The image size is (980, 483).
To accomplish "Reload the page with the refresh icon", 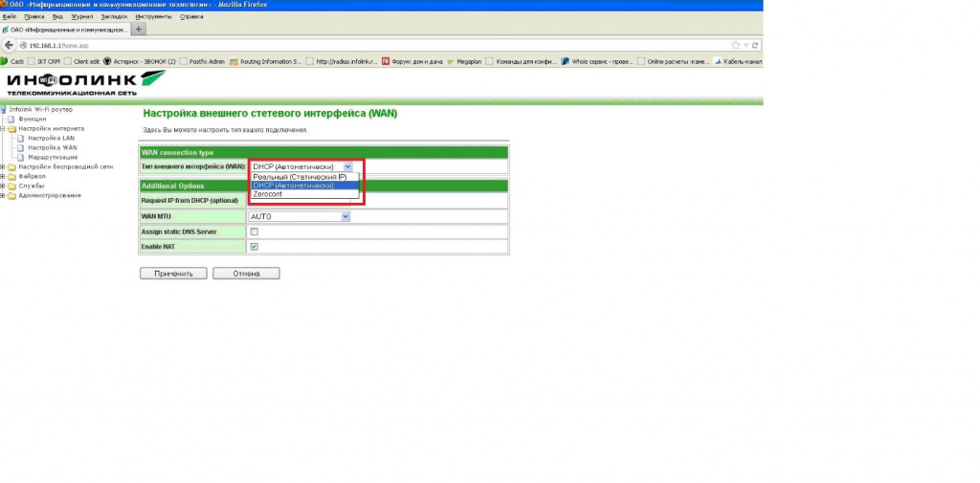I will 755,46.
